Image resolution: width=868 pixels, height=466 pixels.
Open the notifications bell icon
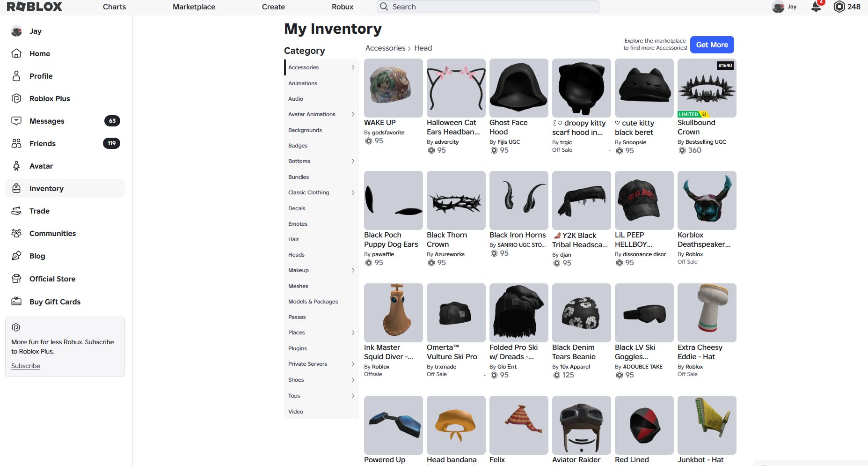tap(816, 7)
